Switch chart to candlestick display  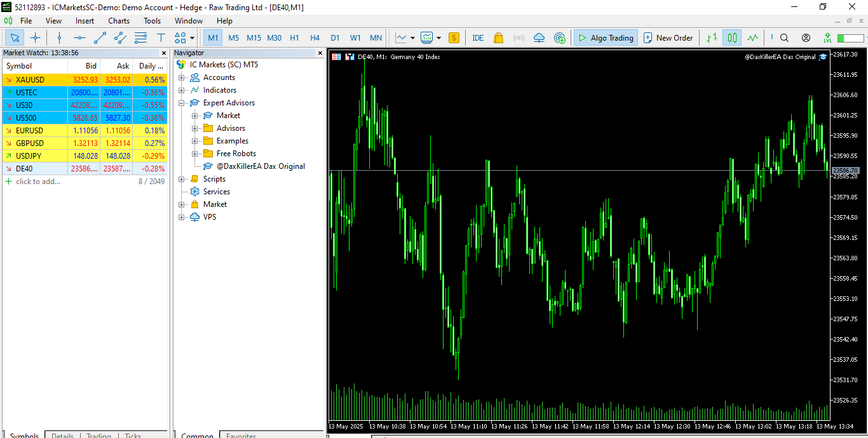pyautogui.click(x=732, y=38)
